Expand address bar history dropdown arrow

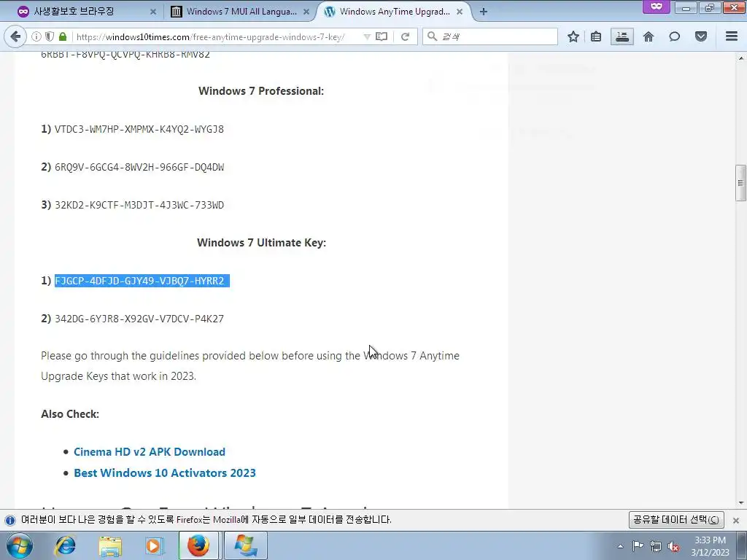367,36
